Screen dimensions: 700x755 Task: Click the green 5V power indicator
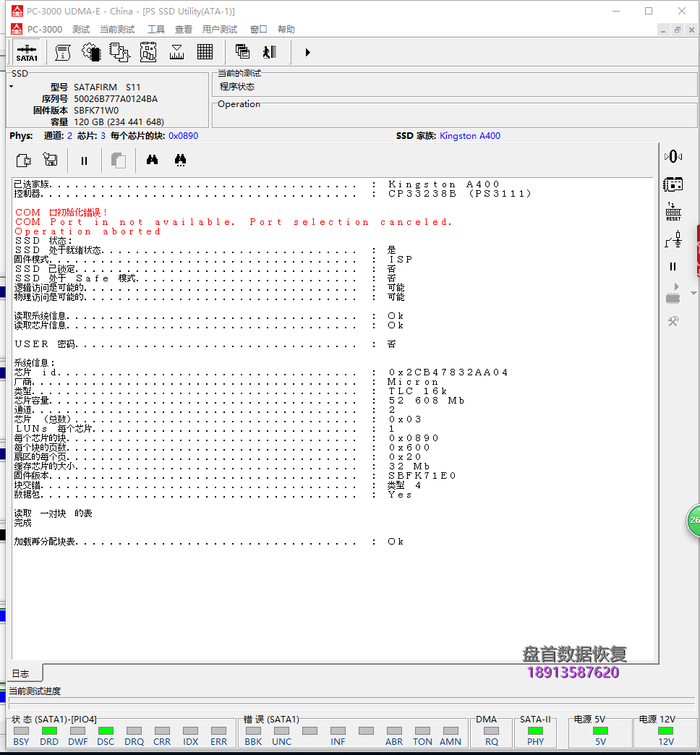(600, 731)
